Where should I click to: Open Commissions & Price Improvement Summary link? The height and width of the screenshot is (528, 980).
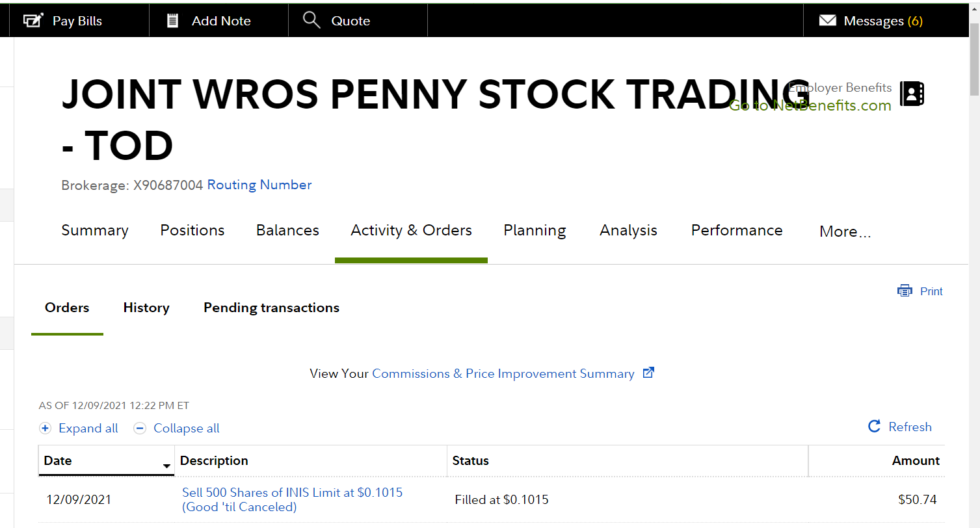click(x=503, y=373)
